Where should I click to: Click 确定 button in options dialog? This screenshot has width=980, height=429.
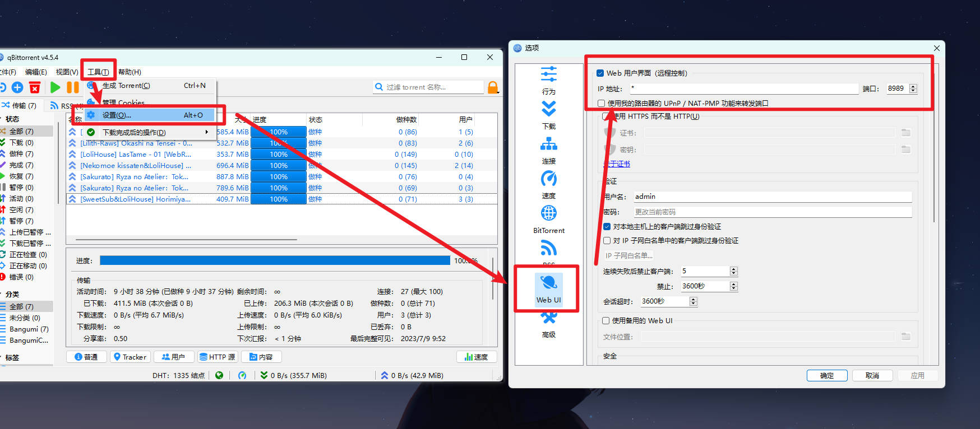(827, 375)
